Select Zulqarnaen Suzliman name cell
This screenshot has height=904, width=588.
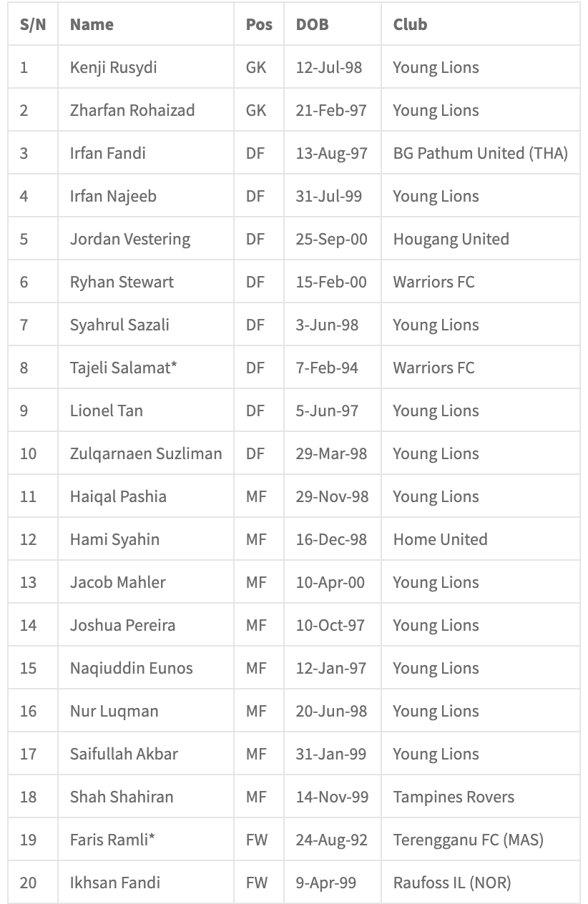(x=146, y=453)
